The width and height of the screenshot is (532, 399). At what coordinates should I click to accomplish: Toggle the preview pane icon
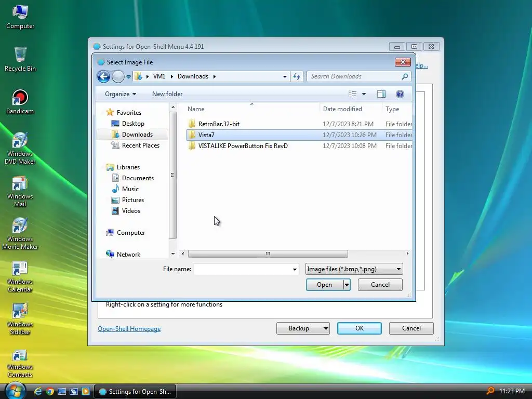click(381, 94)
